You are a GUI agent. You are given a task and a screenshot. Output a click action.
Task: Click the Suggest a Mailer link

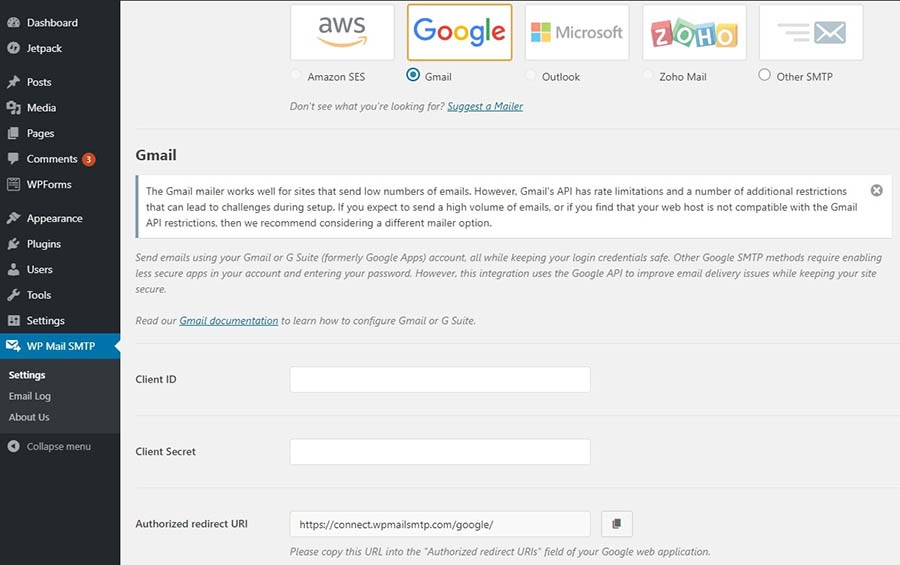[x=485, y=106]
